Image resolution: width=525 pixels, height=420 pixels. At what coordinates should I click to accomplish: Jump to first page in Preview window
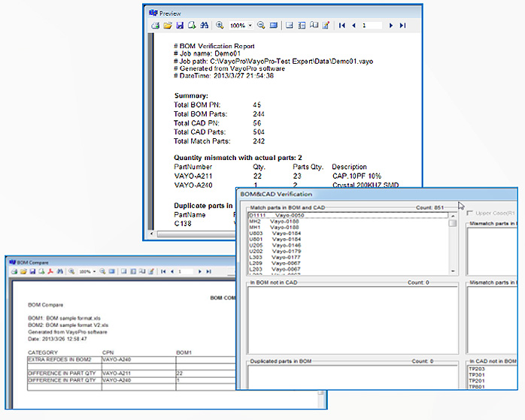(342, 26)
